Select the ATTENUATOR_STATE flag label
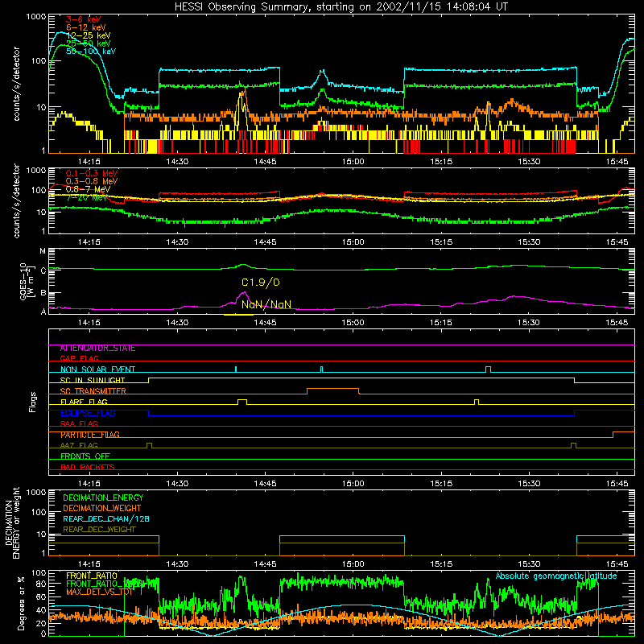Screen dimensions: 644x644 97,349
